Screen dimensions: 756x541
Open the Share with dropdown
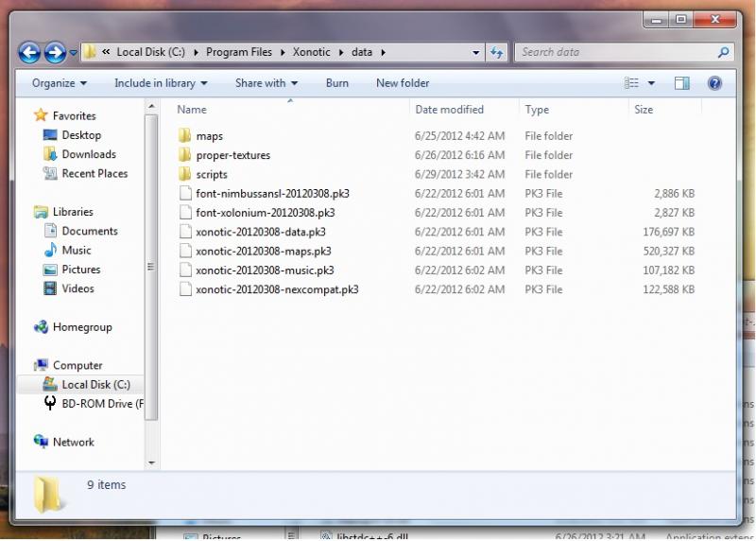(266, 83)
